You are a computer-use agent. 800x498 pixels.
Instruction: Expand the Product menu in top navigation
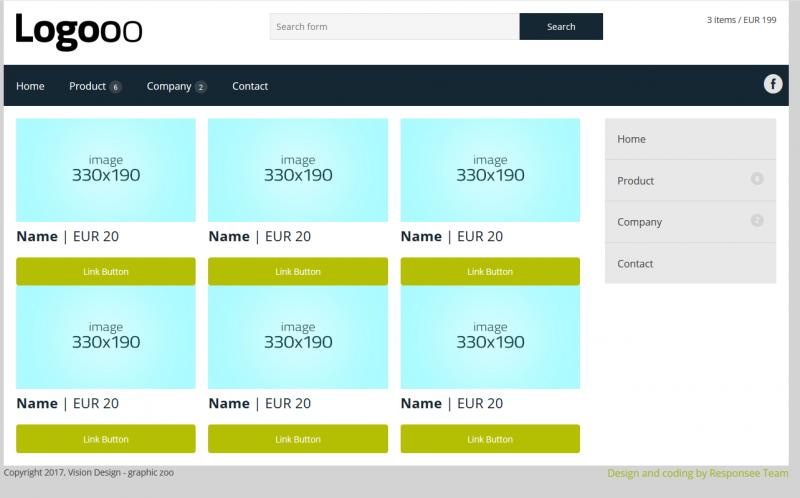94,86
